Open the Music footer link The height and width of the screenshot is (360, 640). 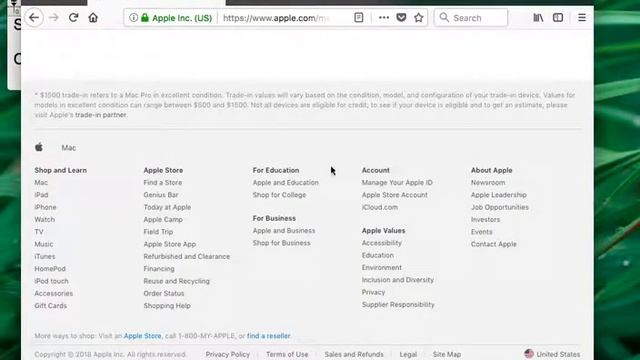[x=44, y=244]
